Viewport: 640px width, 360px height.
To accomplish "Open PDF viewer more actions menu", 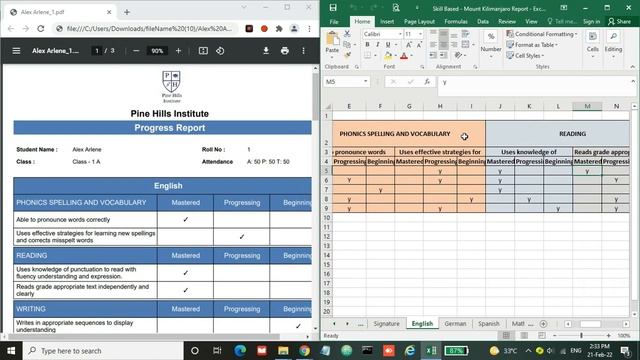I will [303, 51].
